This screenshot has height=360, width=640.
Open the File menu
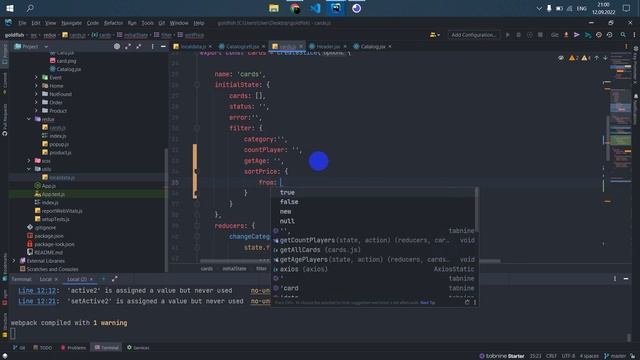pyautogui.click(x=22, y=23)
